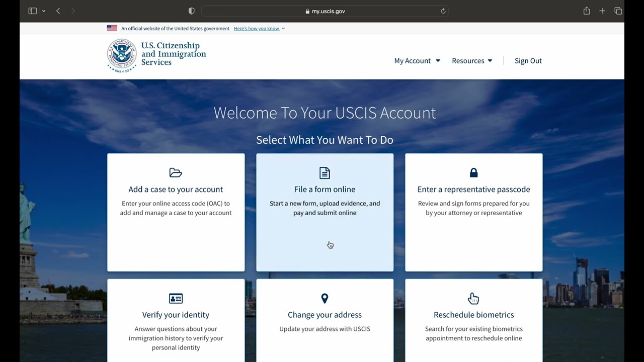Click the ID card icon on Verify identity card
Image resolution: width=644 pixels, height=362 pixels.
click(x=176, y=299)
